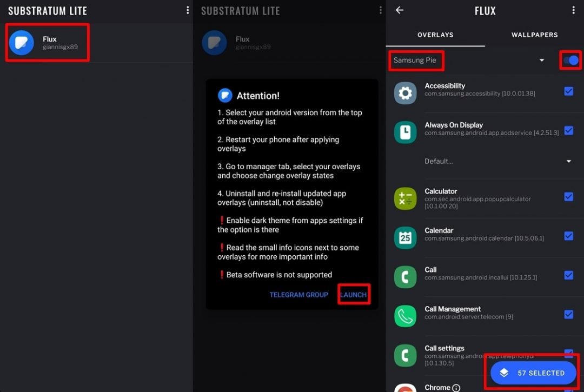Click the dimmed Flux icon behind the dialog

click(x=214, y=42)
